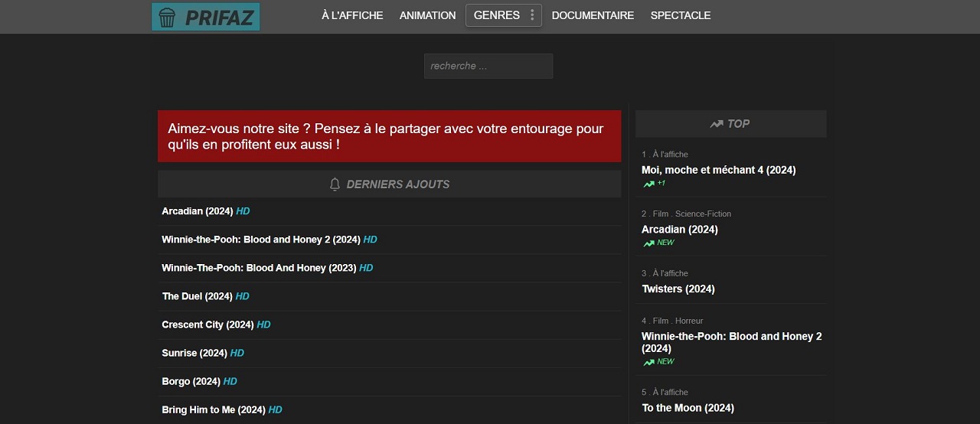Click the recherche search field
The width and height of the screenshot is (980, 424).
point(488,66)
